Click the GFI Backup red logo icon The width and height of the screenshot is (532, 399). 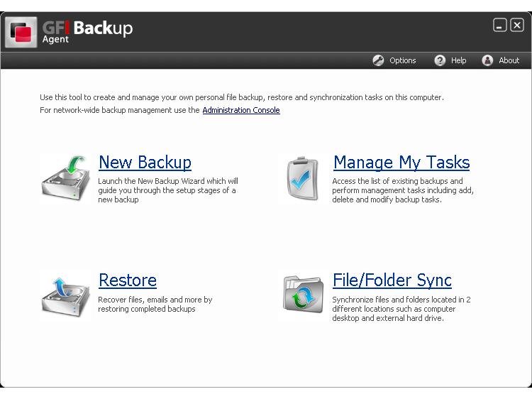coord(21,32)
